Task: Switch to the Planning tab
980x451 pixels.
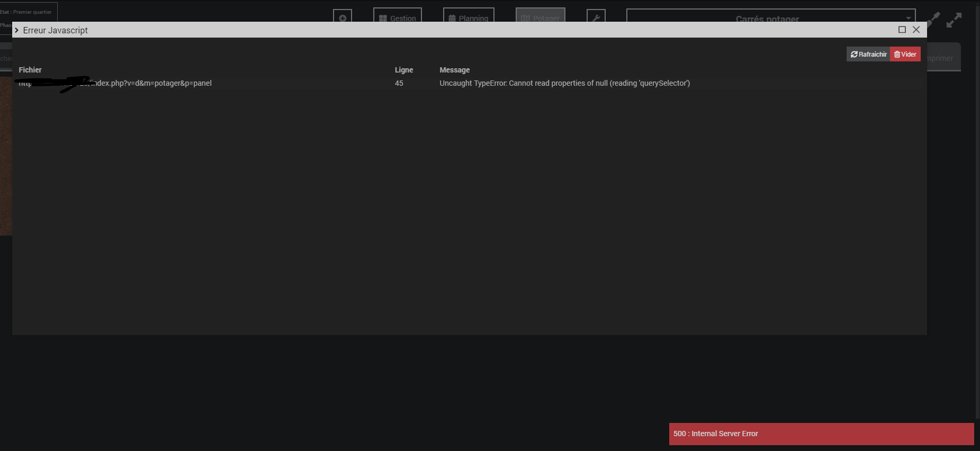Action: click(x=469, y=16)
